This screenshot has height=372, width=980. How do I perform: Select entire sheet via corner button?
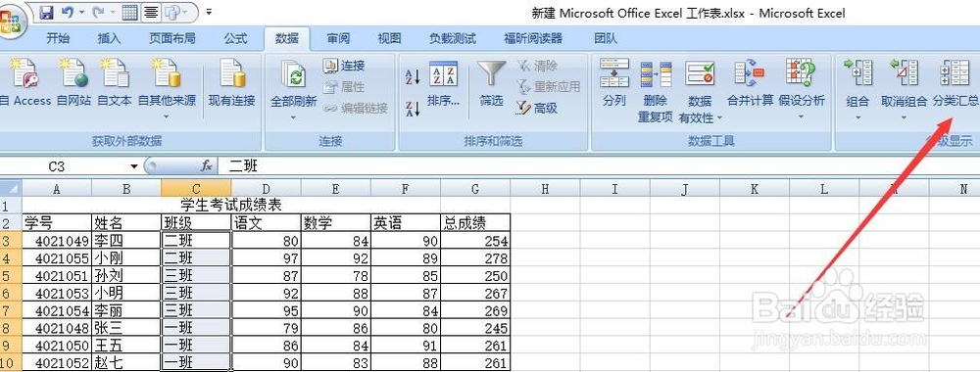(11, 189)
